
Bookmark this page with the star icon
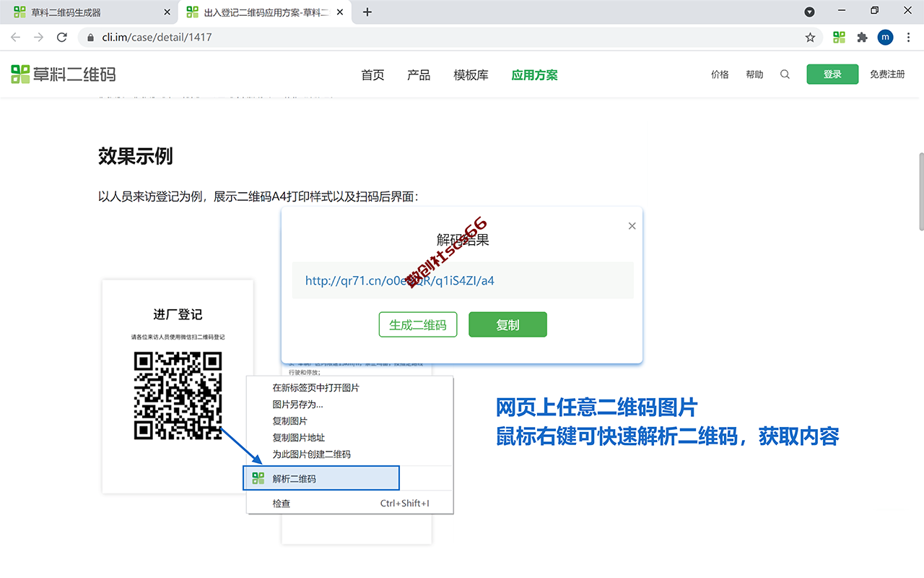pyautogui.click(x=810, y=38)
